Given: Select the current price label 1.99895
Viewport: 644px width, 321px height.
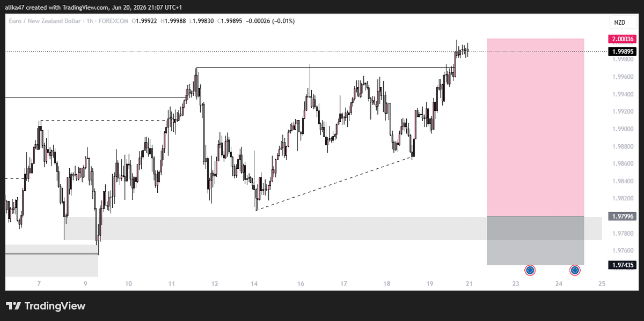Looking at the screenshot, I should (x=622, y=51).
